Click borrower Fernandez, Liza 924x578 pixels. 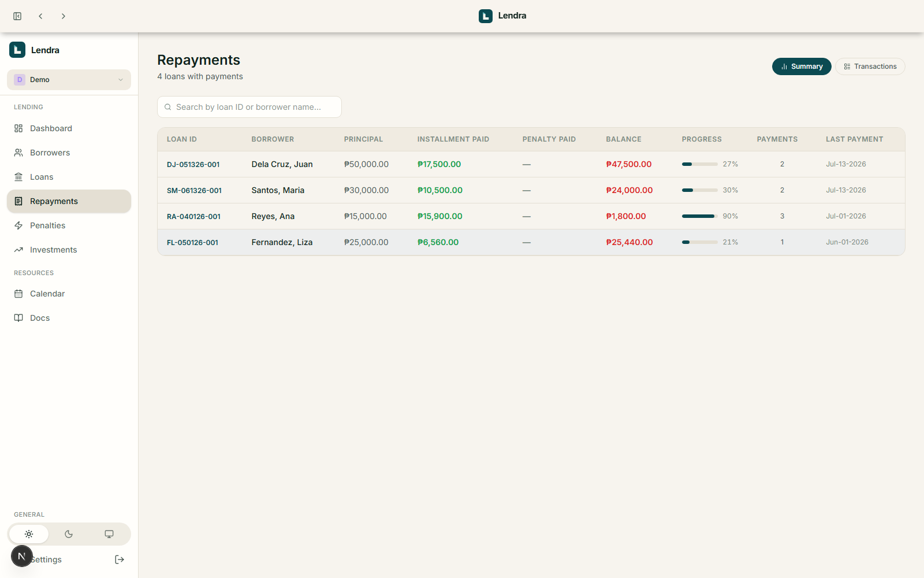pyautogui.click(x=282, y=242)
